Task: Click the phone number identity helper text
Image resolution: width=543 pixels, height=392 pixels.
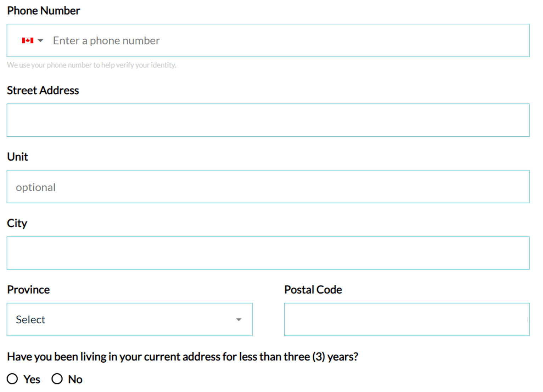Action: coord(91,65)
